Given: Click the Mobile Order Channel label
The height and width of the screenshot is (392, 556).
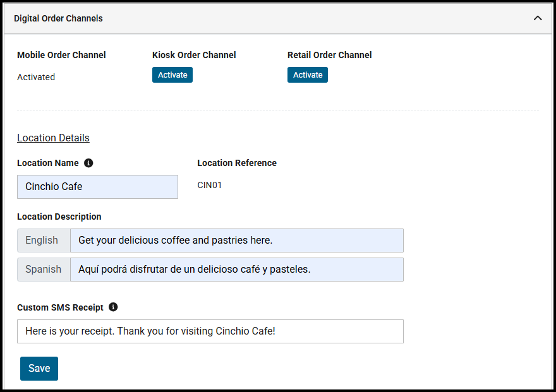Looking at the screenshot, I should 61,55.
